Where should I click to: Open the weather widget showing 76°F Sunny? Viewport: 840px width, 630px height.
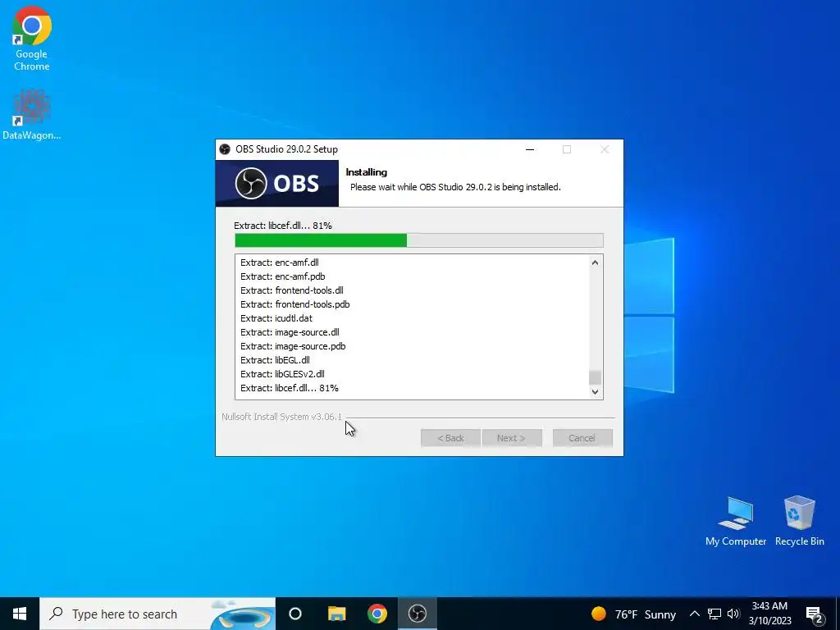(x=633, y=614)
